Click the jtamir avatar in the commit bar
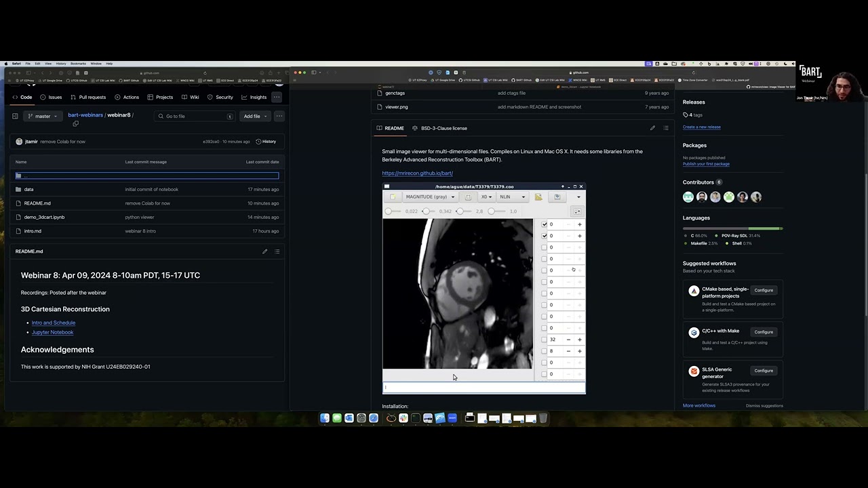 [19, 142]
